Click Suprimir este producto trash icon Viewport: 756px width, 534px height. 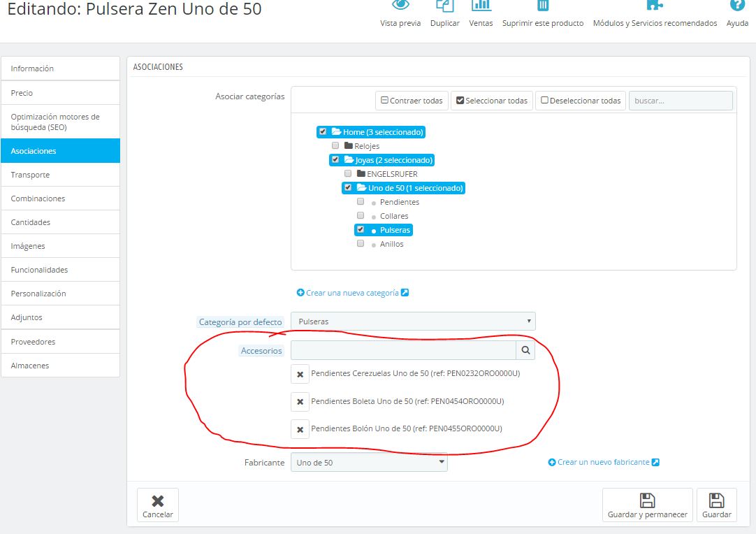coord(543,6)
